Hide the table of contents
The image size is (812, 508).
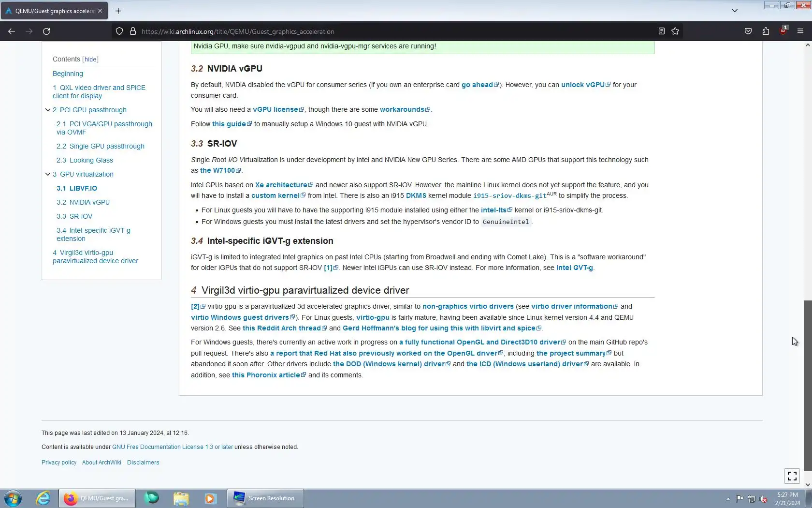(x=90, y=59)
